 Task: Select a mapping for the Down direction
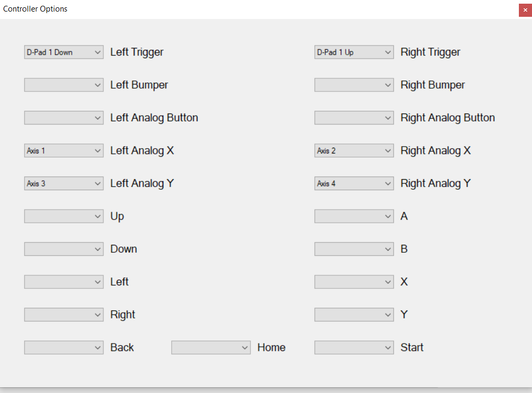click(x=64, y=249)
